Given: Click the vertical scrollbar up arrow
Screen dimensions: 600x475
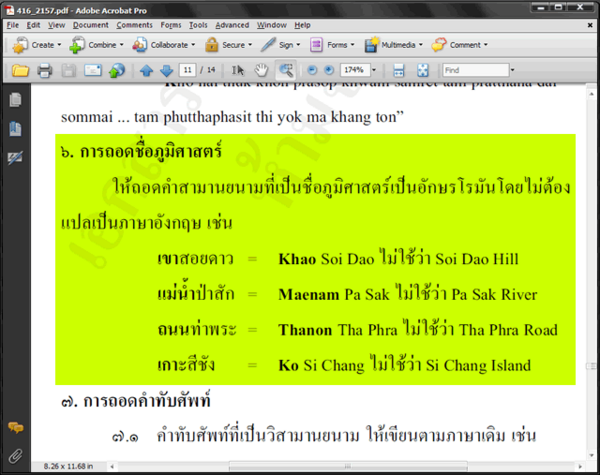Looking at the screenshot, I should [592, 94].
